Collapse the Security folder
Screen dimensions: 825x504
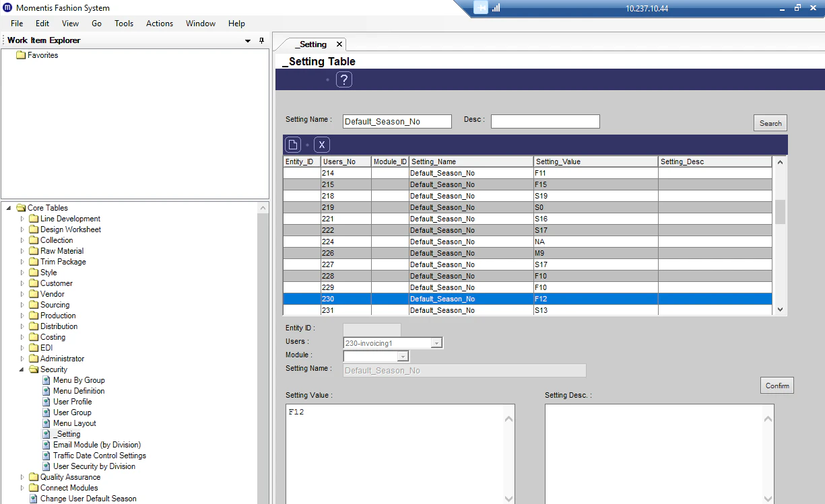(22, 369)
